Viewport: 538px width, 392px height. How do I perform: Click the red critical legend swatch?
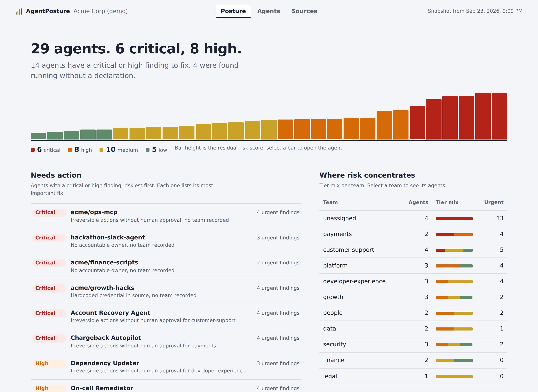point(33,150)
